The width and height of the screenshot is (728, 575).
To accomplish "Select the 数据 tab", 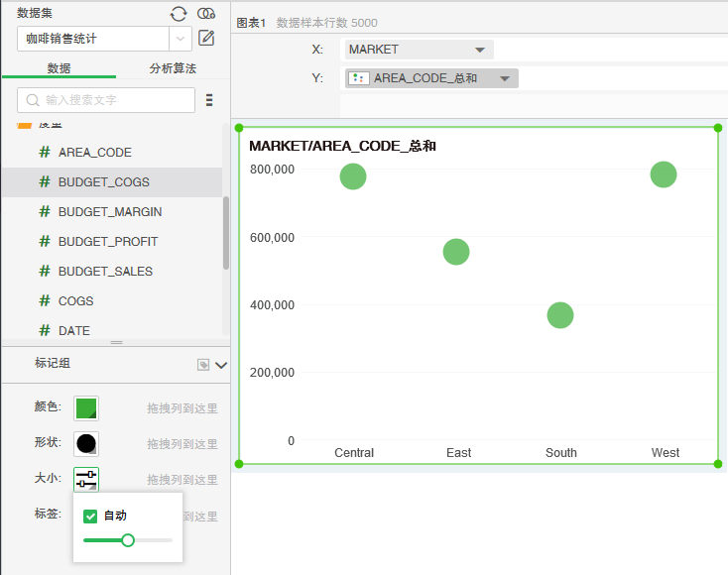I will pos(59,68).
